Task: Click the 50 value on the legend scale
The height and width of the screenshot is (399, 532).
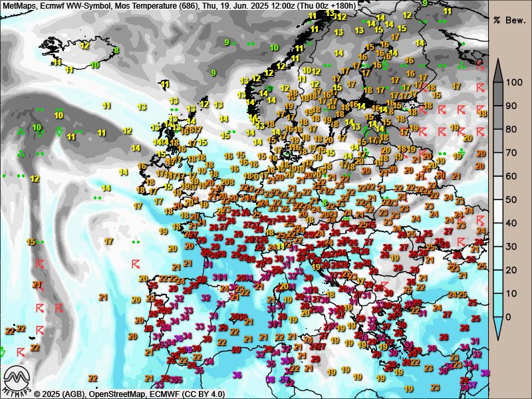Action: point(513,199)
